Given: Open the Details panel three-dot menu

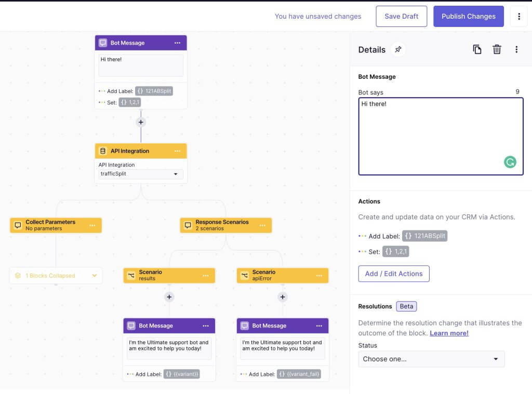Looking at the screenshot, I should coord(516,49).
